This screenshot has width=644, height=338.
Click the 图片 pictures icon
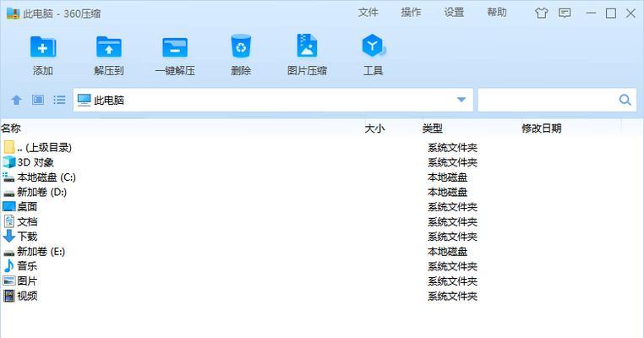(x=9, y=281)
